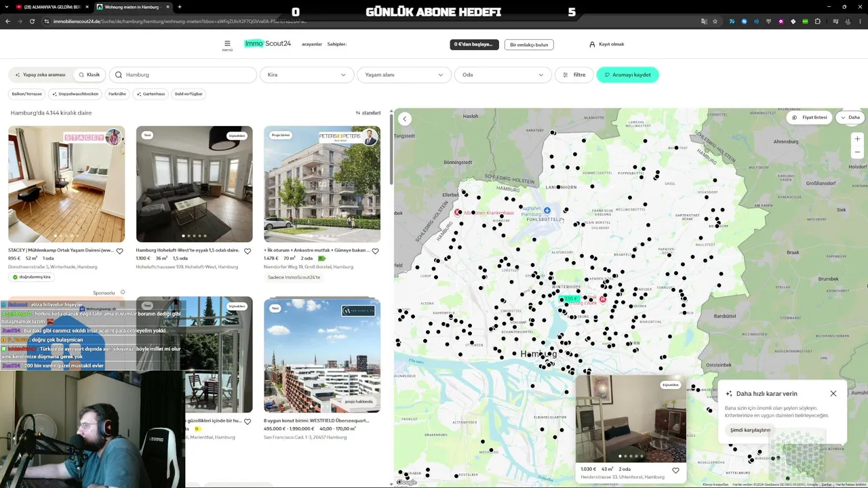
Task: Open the Hamburg Hoheluft-West'te eşyalı listing title
Action: (x=188, y=250)
